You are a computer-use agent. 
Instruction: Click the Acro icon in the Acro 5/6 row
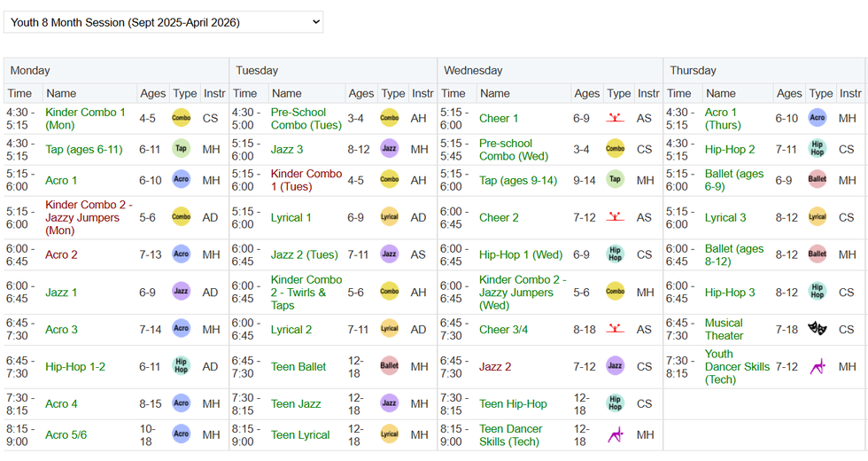181,434
